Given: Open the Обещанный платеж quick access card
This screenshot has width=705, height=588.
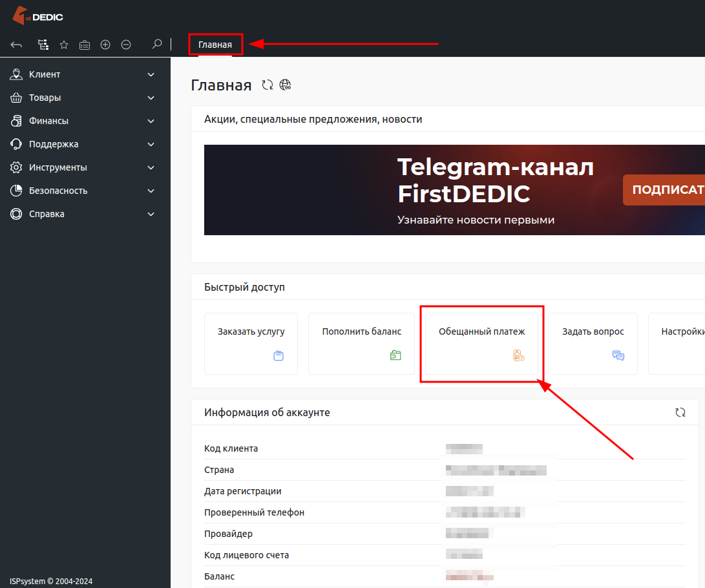Looking at the screenshot, I should (x=481, y=344).
